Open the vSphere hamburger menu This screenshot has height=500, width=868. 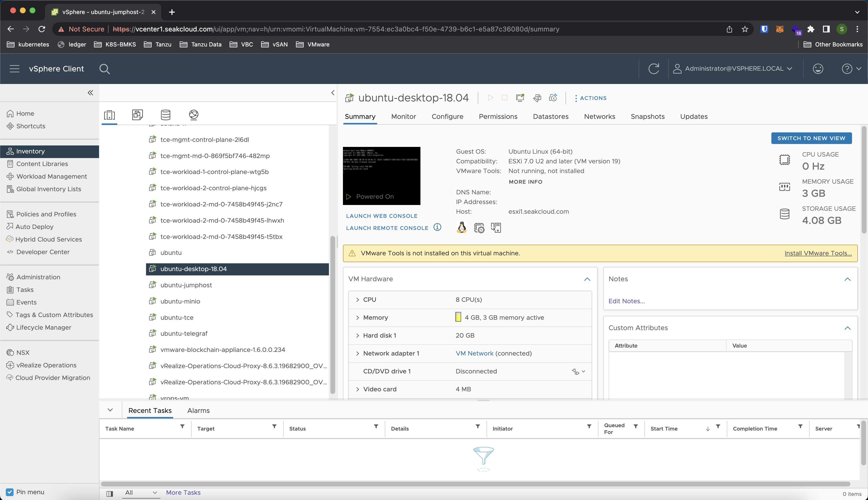15,69
